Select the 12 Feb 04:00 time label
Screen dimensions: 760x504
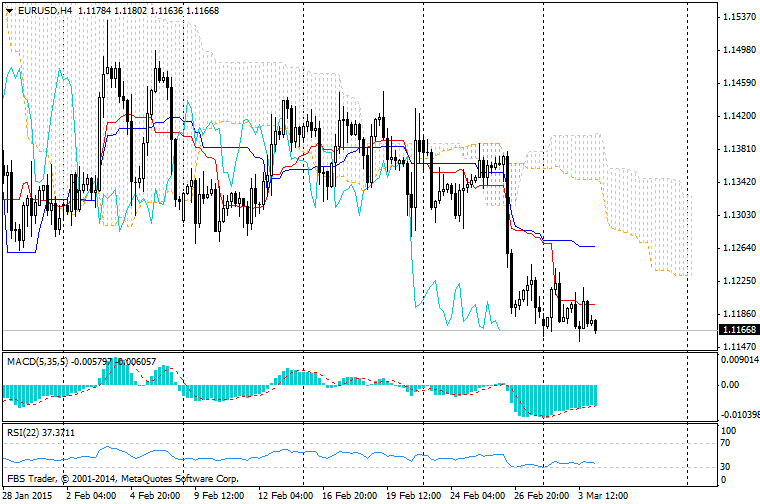coord(285,496)
